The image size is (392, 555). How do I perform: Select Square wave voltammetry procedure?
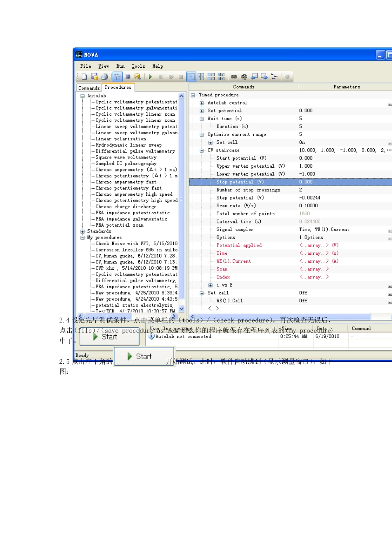[126, 157]
